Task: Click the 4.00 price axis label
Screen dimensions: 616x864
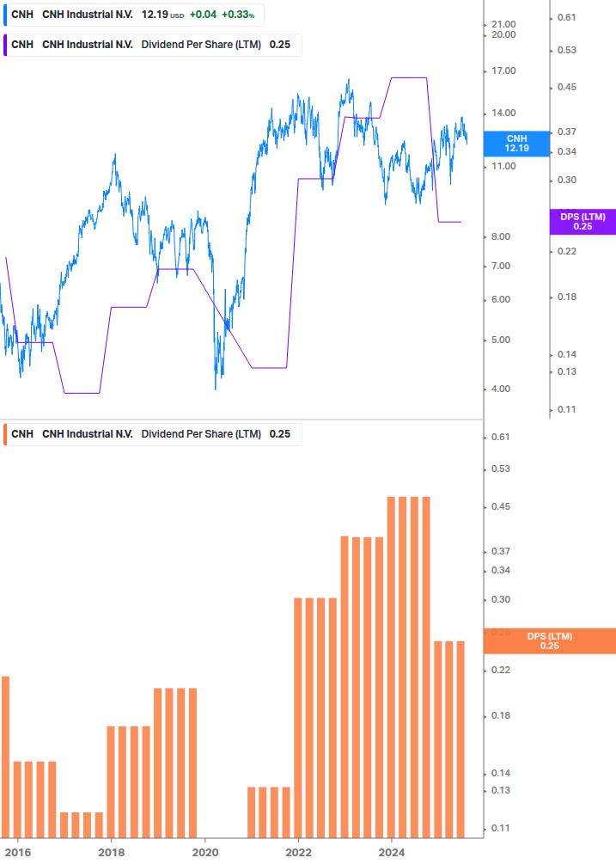Action: 501,389
